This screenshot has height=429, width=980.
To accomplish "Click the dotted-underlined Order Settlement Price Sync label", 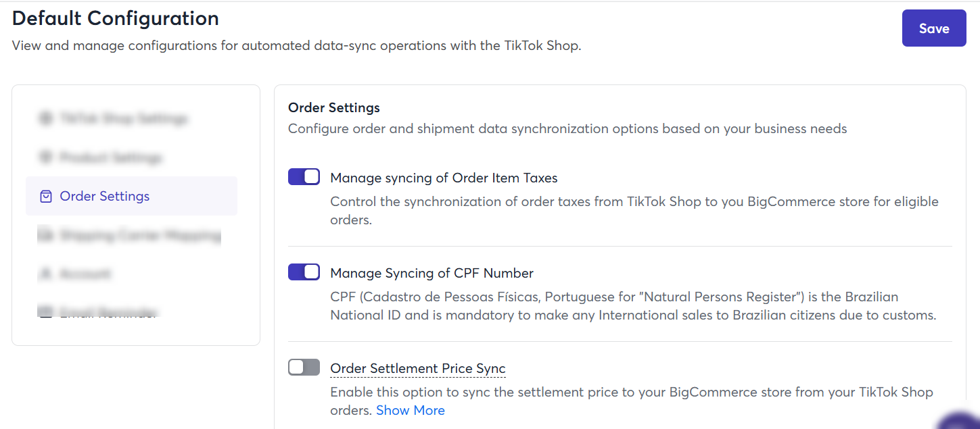I will pyautogui.click(x=418, y=369).
